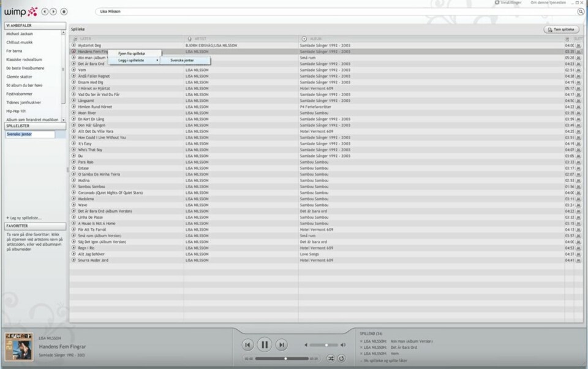Open the 'Innstillinger' settings link

click(x=510, y=2)
